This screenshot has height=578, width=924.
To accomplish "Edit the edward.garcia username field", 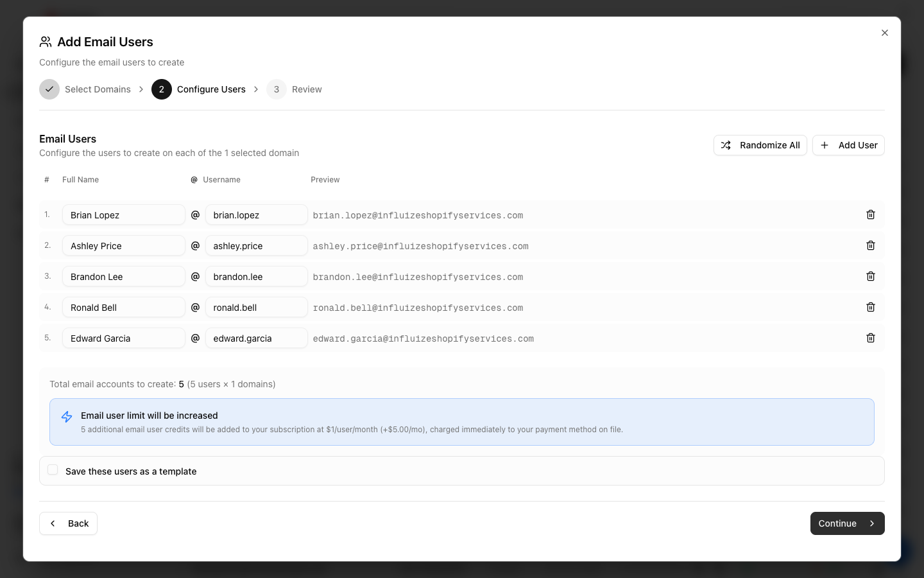I will point(257,338).
